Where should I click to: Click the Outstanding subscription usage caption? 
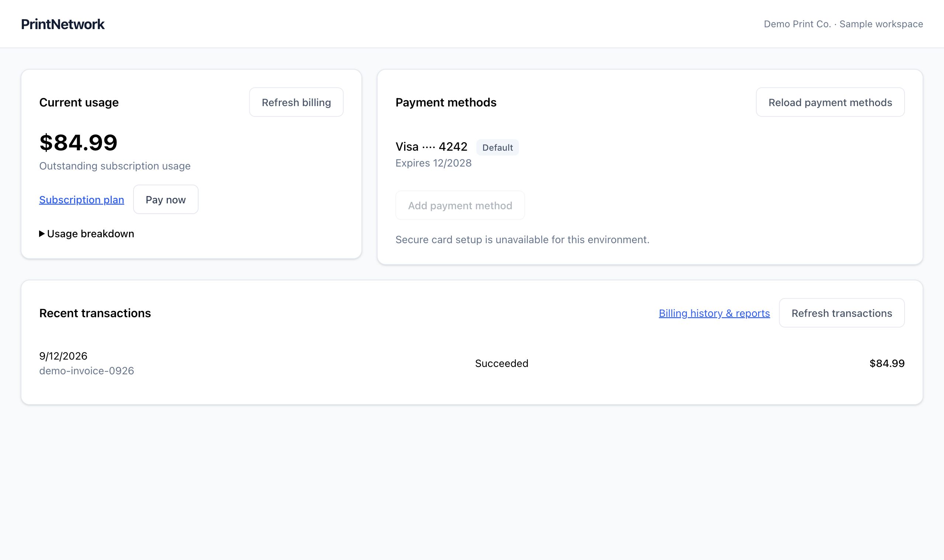pyautogui.click(x=115, y=166)
